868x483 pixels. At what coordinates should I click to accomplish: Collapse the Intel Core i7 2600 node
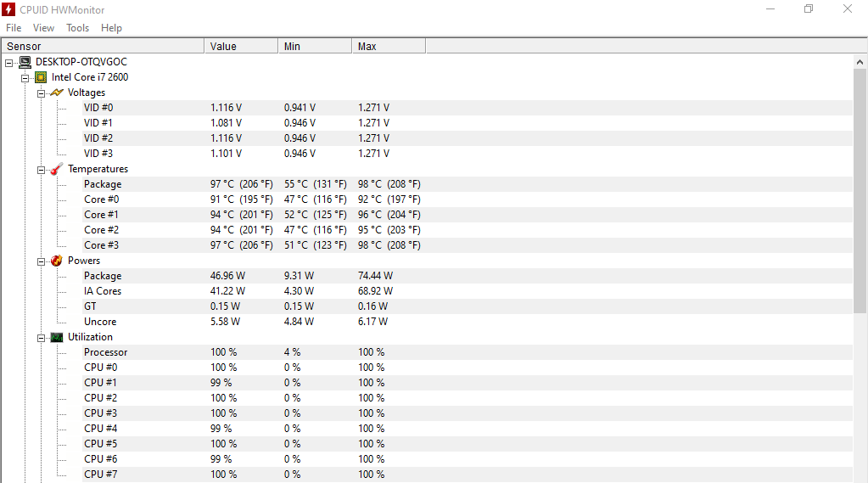pos(25,78)
